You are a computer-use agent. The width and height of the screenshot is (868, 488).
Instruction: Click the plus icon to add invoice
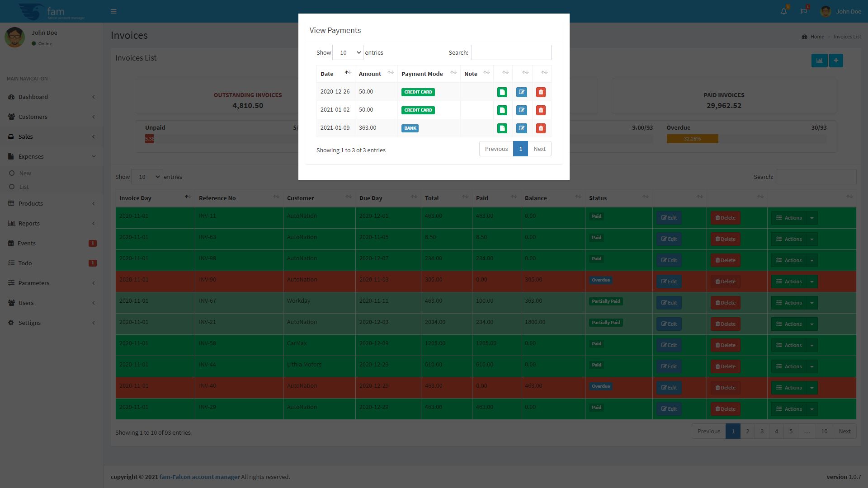[836, 61]
